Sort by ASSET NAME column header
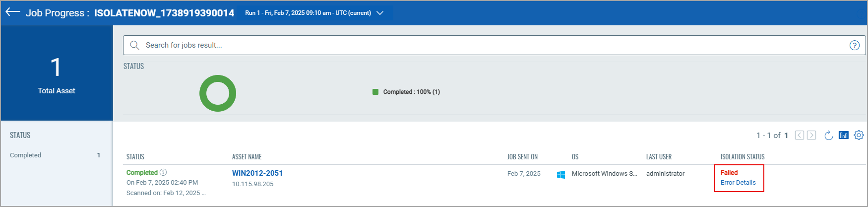The width and height of the screenshot is (868, 207). pyautogui.click(x=247, y=157)
